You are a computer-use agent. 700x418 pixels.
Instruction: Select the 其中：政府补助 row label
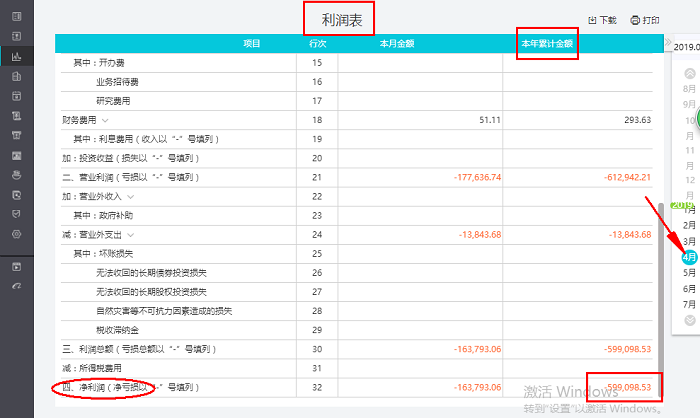pyautogui.click(x=103, y=216)
